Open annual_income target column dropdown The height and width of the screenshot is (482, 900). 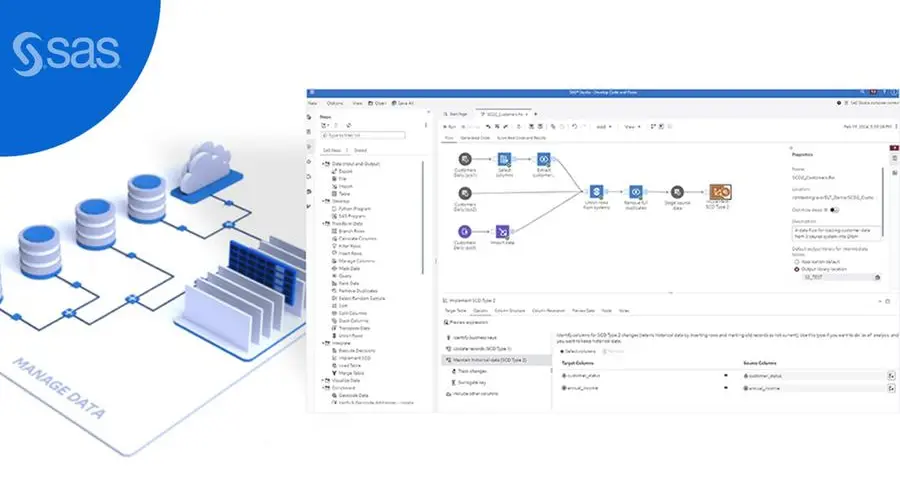[726, 388]
